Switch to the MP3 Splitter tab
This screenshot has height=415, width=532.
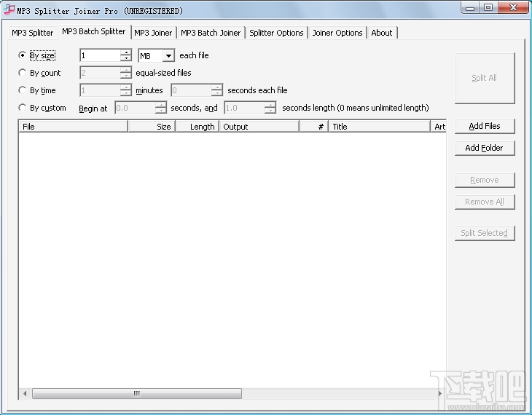pos(32,33)
